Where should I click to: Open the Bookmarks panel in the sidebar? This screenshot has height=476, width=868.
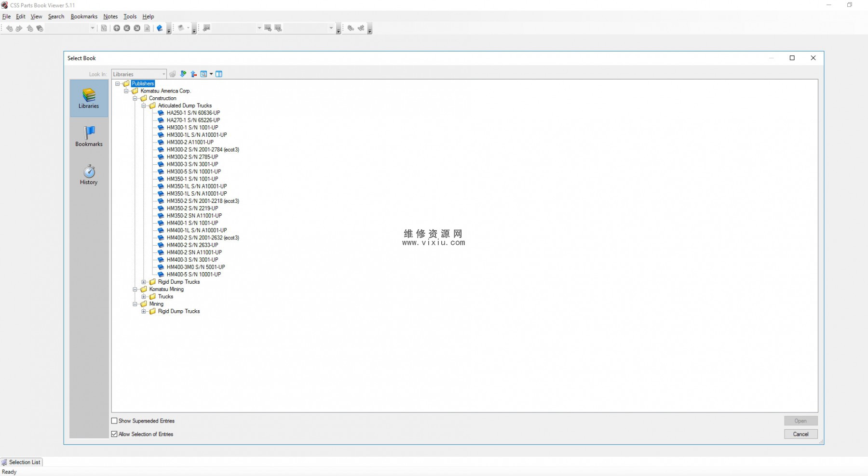coord(89,136)
